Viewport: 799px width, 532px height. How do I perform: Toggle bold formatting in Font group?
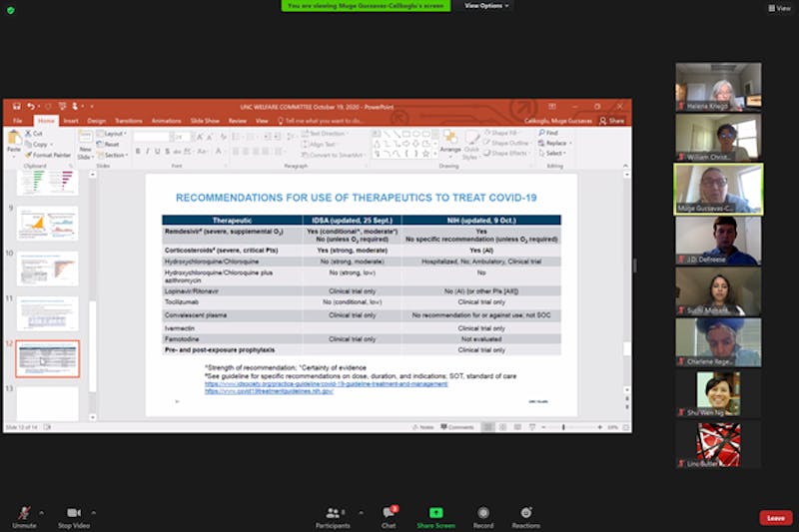pyautogui.click(x=138, y=152)
